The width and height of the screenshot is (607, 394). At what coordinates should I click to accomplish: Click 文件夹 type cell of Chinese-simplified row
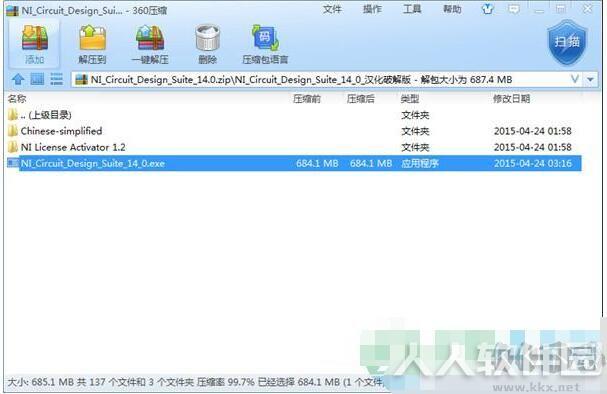point(415,131)
